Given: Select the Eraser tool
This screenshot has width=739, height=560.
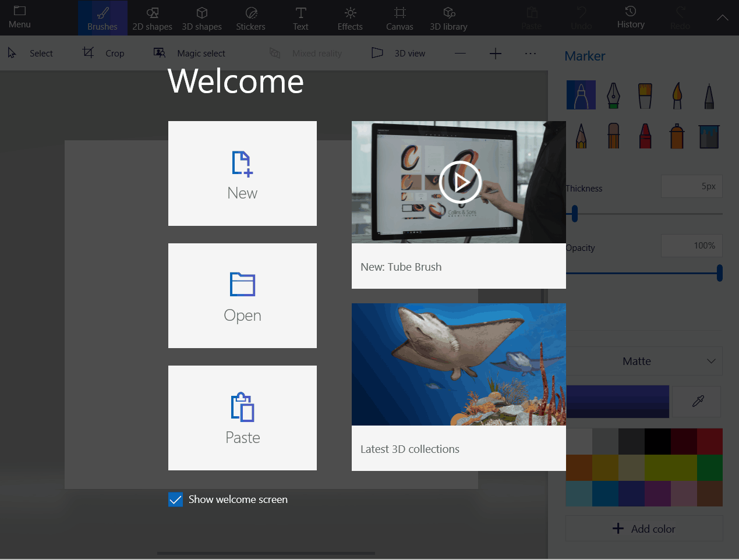Looking at the screenshot, I should click(613, 136).
